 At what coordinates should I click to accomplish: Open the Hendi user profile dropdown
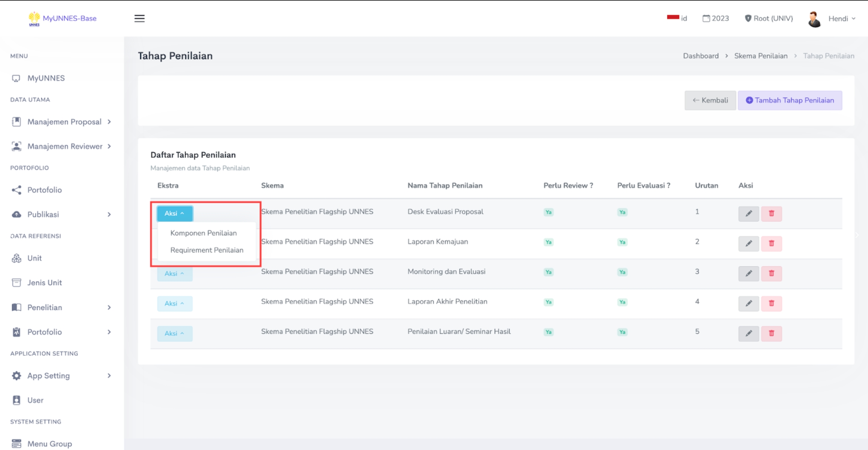click(x=841, y=18)
